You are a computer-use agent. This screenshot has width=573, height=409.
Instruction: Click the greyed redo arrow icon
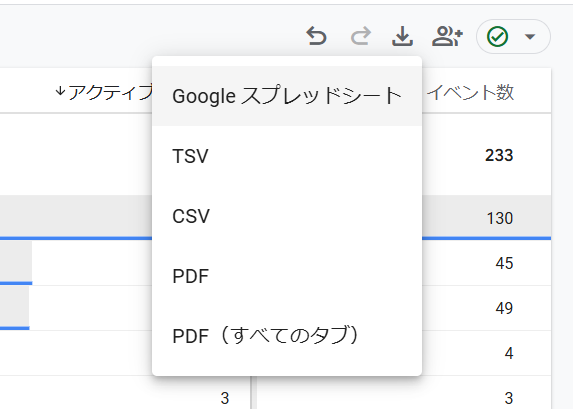point(361,36)
